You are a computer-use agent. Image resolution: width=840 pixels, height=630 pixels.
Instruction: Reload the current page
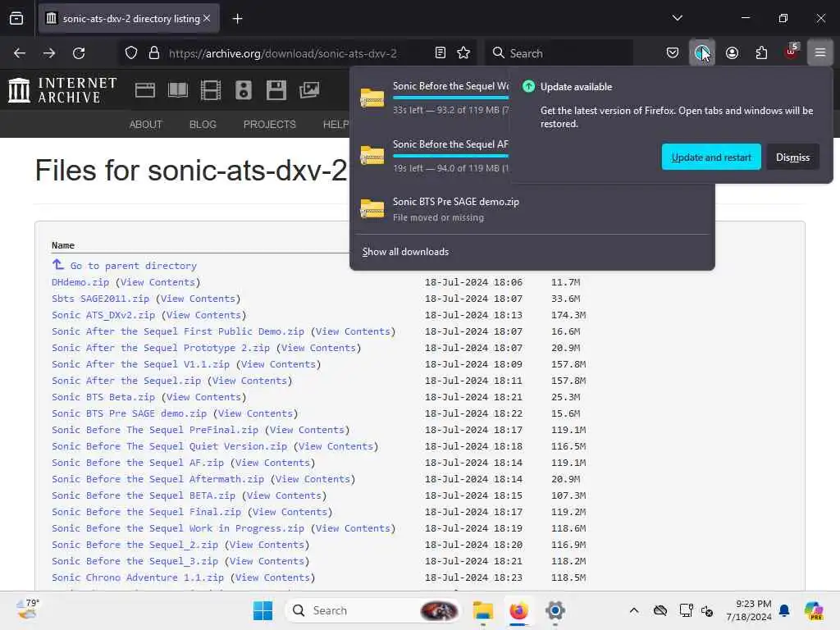pos(79,53)
